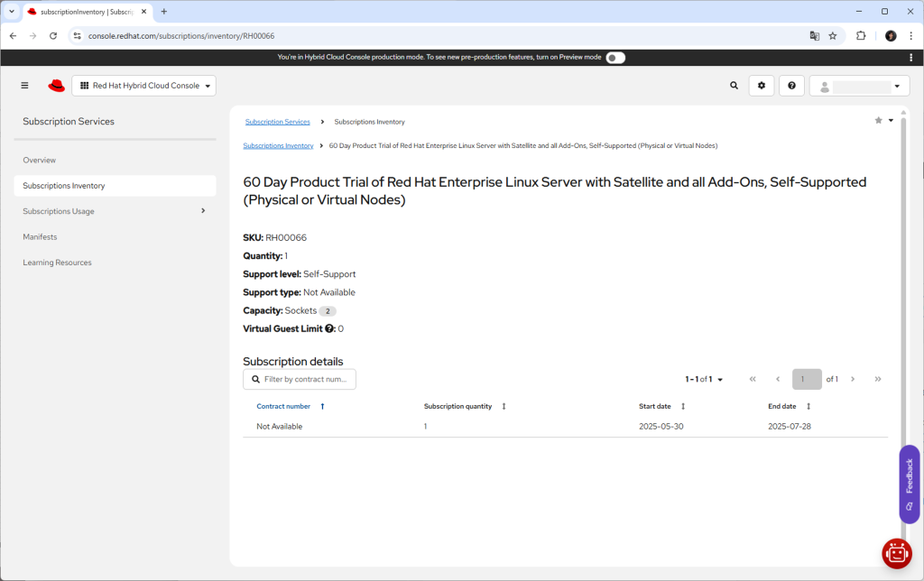Open the user account dropdown
This screenshot has height=581, width=924.
859,86
